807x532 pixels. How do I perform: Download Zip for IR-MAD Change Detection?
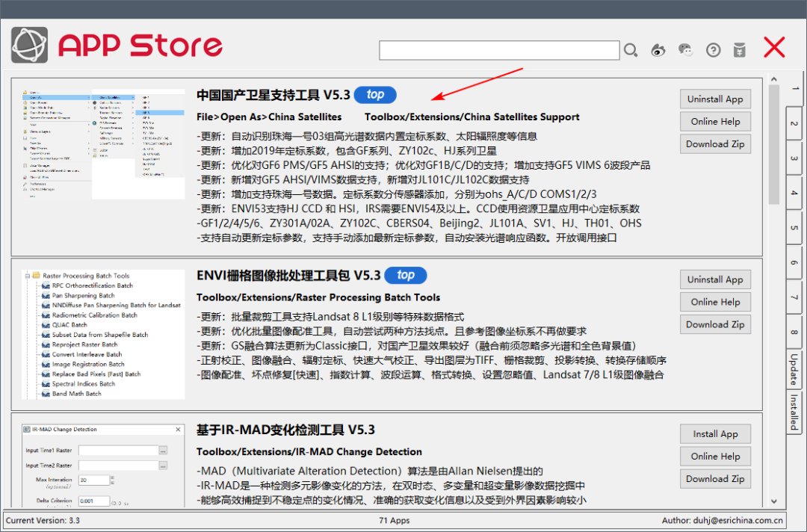(715, 479)
